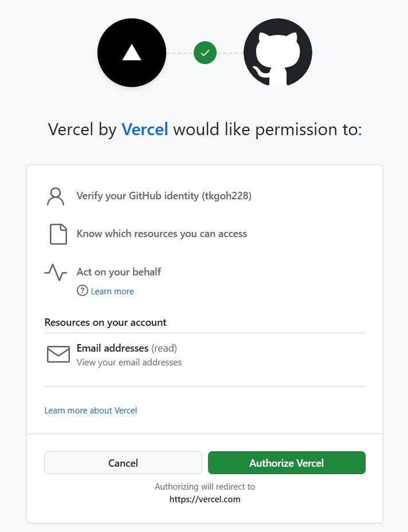408x532 pixels.
Task: Click the green checkmark connection icon
Action: pyautogui.click(x=205, y=52)
